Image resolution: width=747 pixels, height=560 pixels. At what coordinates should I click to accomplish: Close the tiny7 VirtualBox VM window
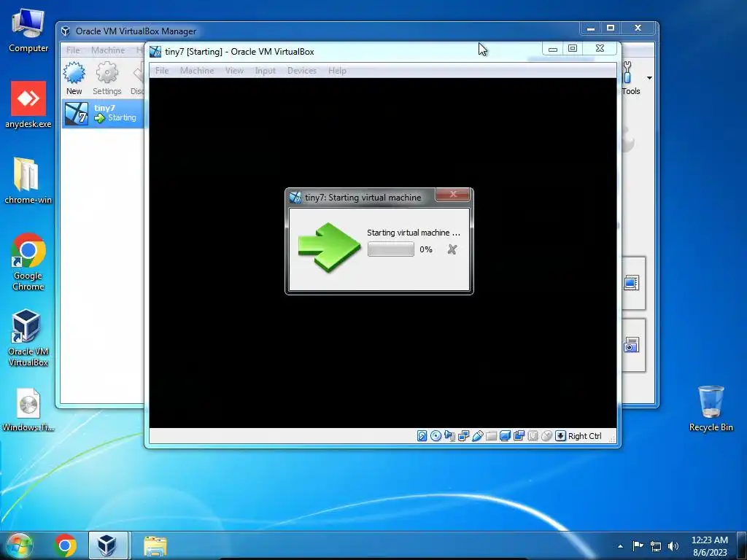(600, 49)
